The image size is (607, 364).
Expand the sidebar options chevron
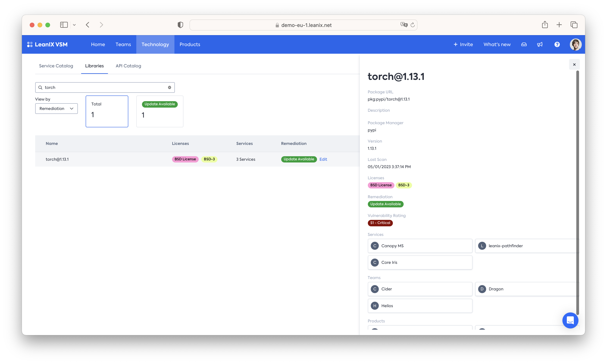click(74, 25)
